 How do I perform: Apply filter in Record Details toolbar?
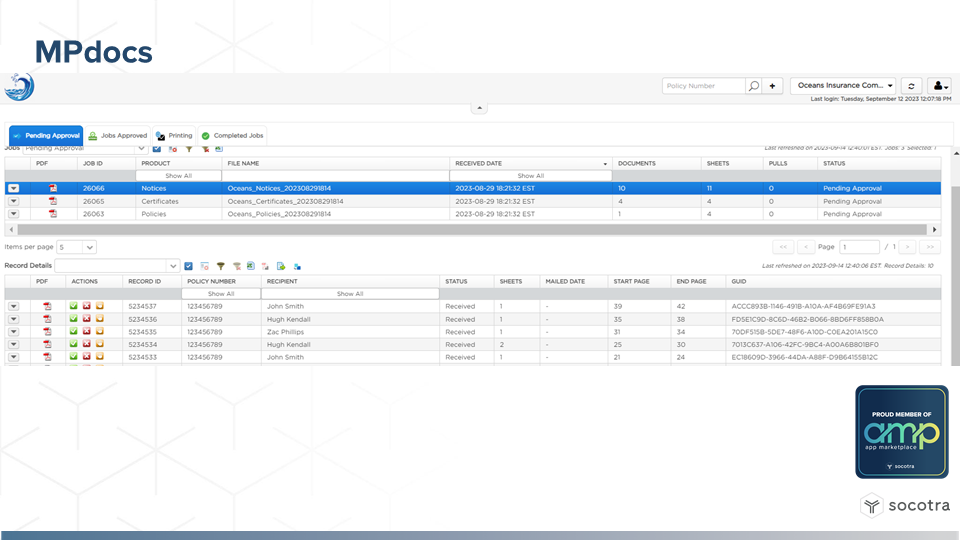pyautogui.click(x=221, y=266)
